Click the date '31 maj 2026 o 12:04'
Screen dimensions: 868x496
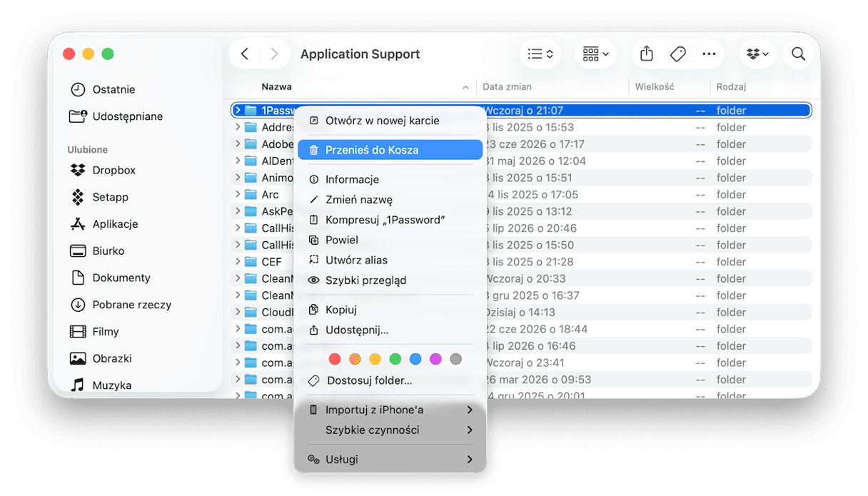click(x=536, y=161)
